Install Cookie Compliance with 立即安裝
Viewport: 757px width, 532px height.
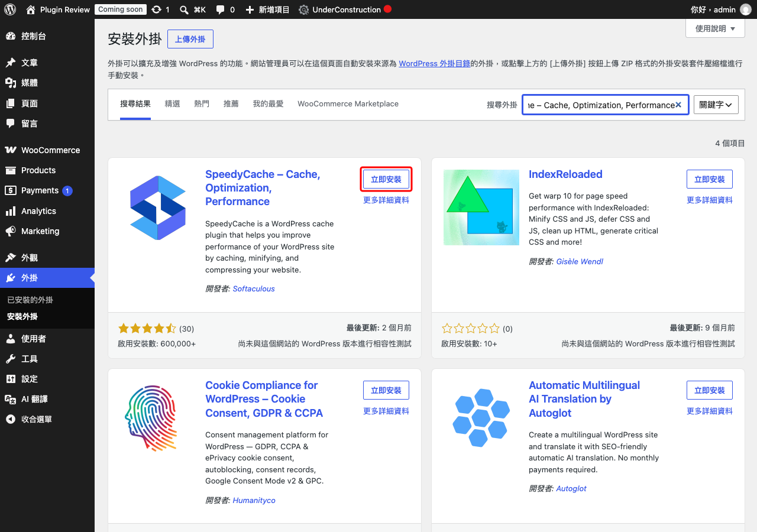pyautogui.click(x=386, y=390)
